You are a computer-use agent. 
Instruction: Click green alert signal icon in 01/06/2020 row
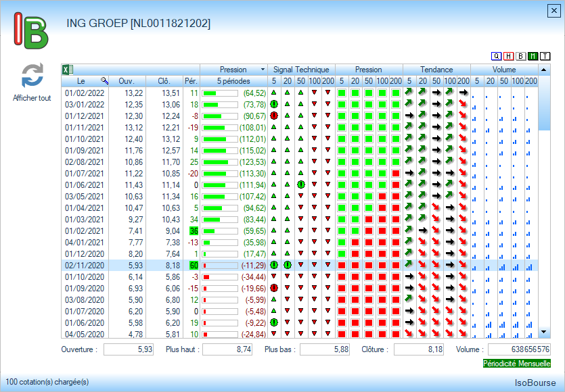tap(274, 322)
